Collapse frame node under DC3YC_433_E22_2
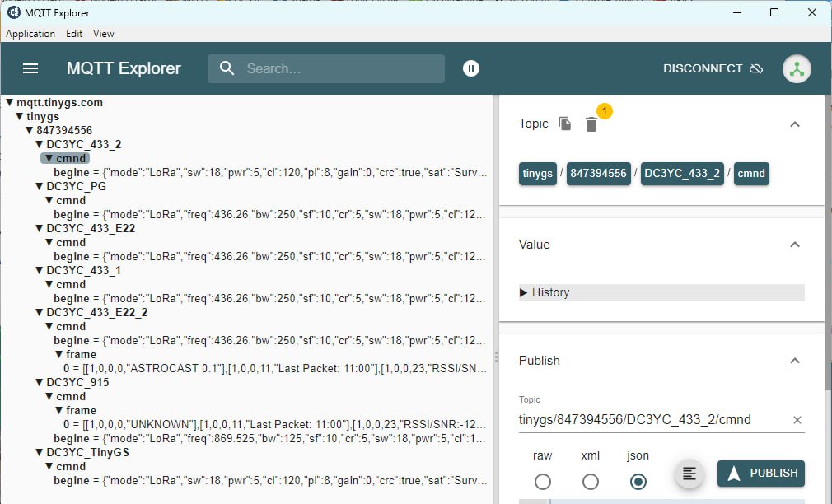The image size is (832, 504). 58,354
